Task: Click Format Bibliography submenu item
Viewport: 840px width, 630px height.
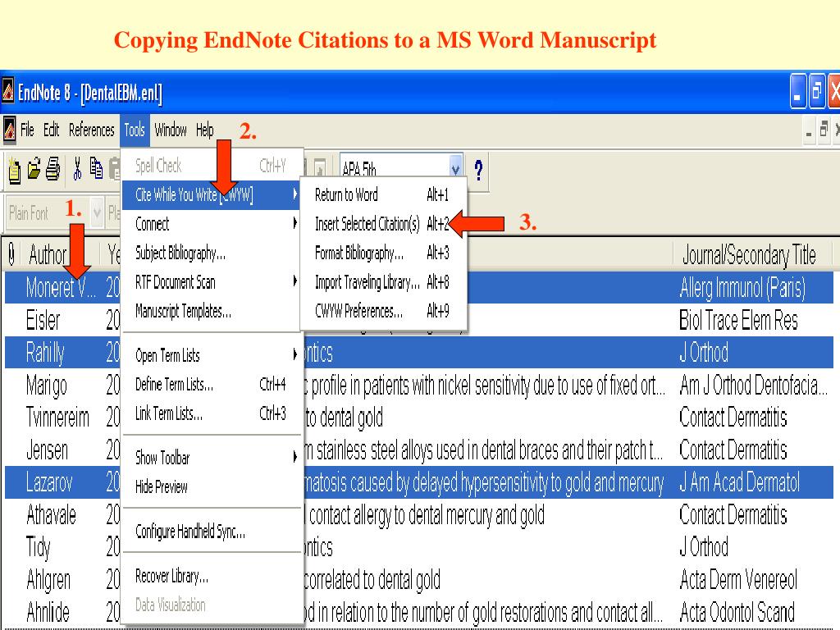Action: (x=382, y=253)
